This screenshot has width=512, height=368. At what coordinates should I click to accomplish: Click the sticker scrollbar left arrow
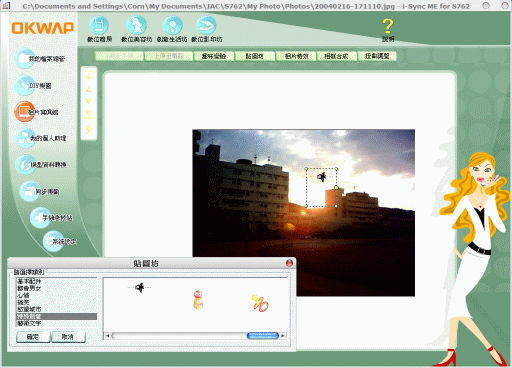coord(107,336)
